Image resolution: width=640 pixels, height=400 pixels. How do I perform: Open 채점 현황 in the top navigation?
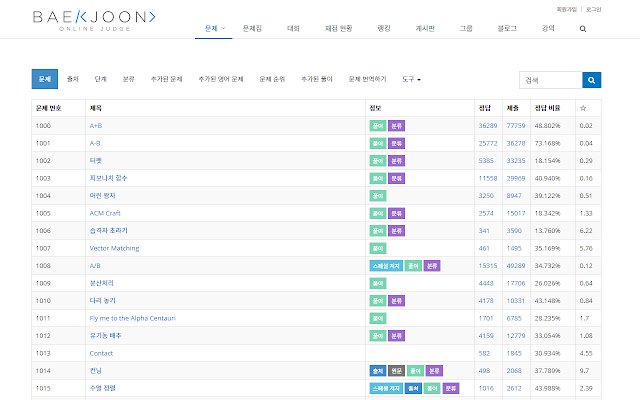338,29
